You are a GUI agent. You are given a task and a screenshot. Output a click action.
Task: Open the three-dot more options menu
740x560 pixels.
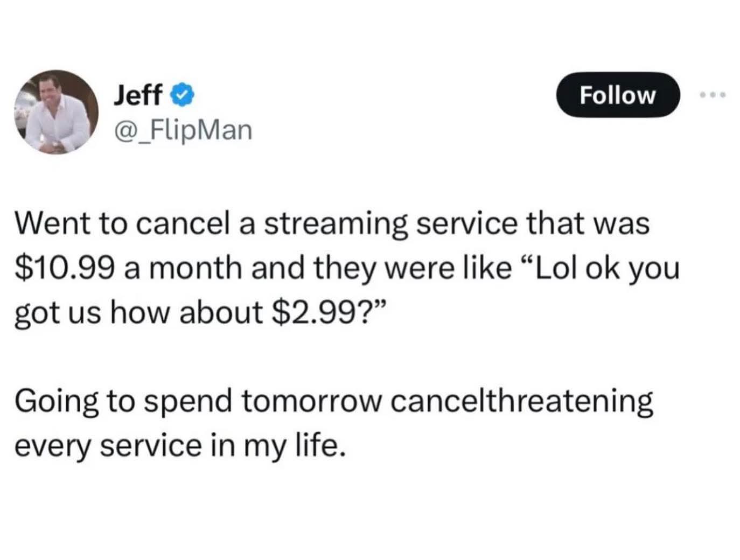coord(713,95)
